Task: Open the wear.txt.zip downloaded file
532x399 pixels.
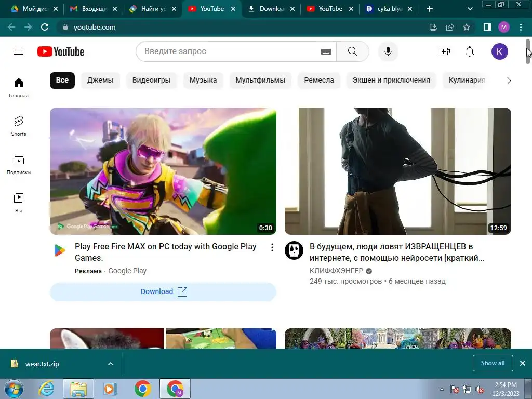Action: pyautogui.click(x=42, y=364)
